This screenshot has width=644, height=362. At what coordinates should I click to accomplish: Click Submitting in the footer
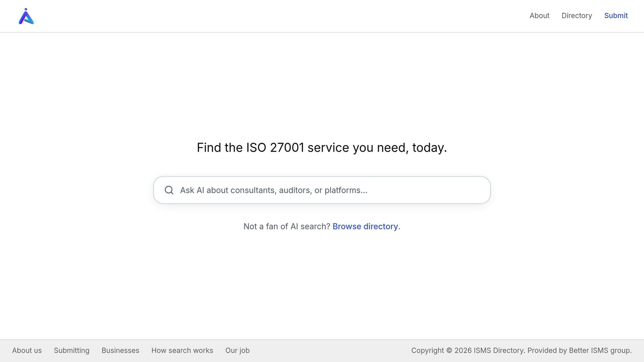pyautogui.click(x=71, y=350)
